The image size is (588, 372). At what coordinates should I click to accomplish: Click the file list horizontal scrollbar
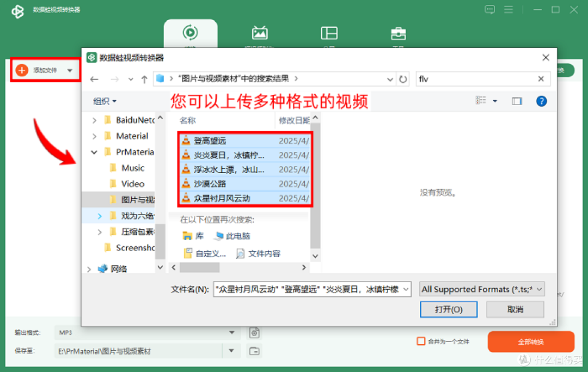point(199,267)
